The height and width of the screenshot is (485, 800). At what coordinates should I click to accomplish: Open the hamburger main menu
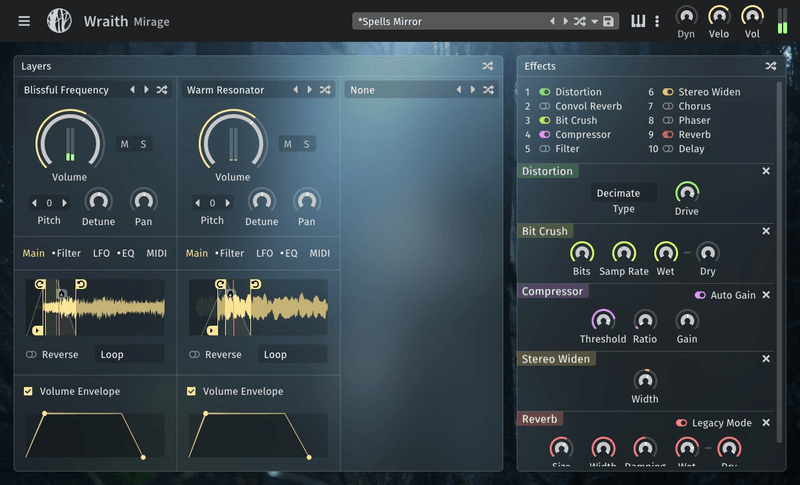(24, 21)
